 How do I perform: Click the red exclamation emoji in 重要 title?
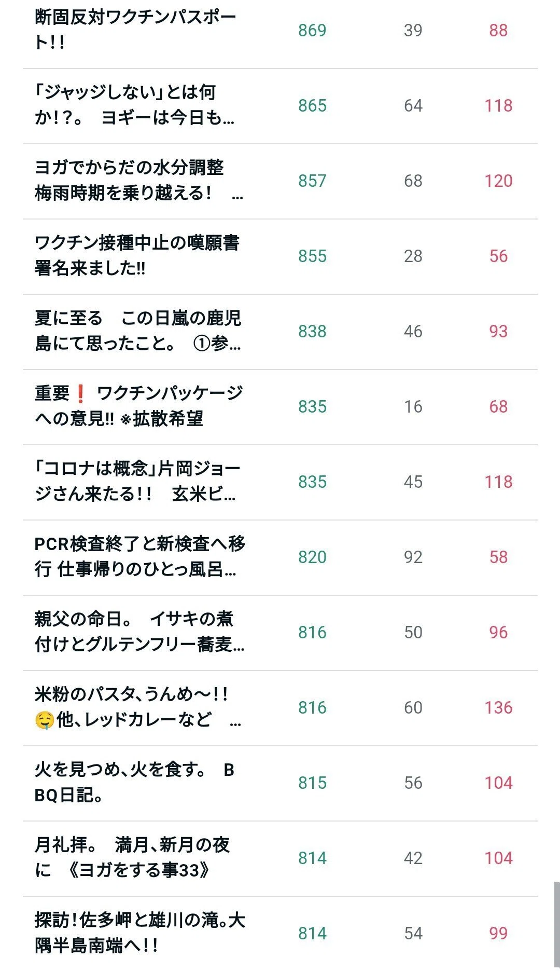[80, 393]
